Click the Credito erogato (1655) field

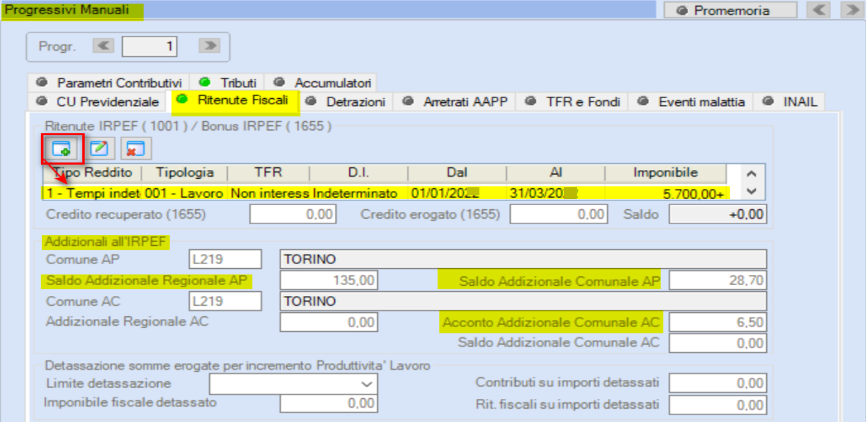[558, 214]
